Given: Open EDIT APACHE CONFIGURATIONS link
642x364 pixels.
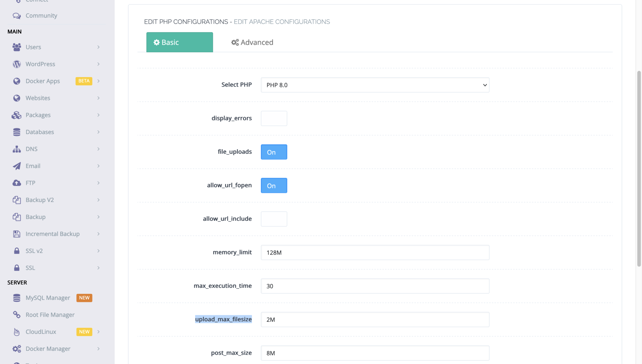Looking at the screenshot, I should coord(282,22).
